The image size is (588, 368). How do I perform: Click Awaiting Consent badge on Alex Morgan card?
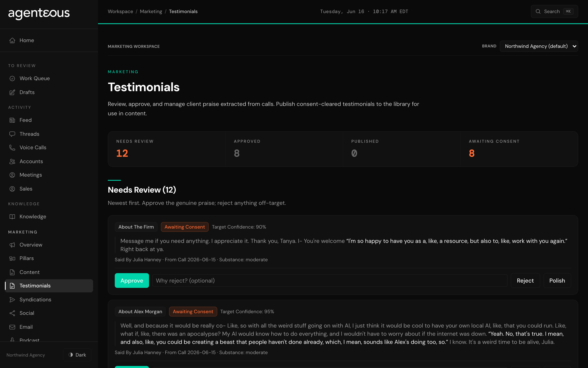(193, 312)
